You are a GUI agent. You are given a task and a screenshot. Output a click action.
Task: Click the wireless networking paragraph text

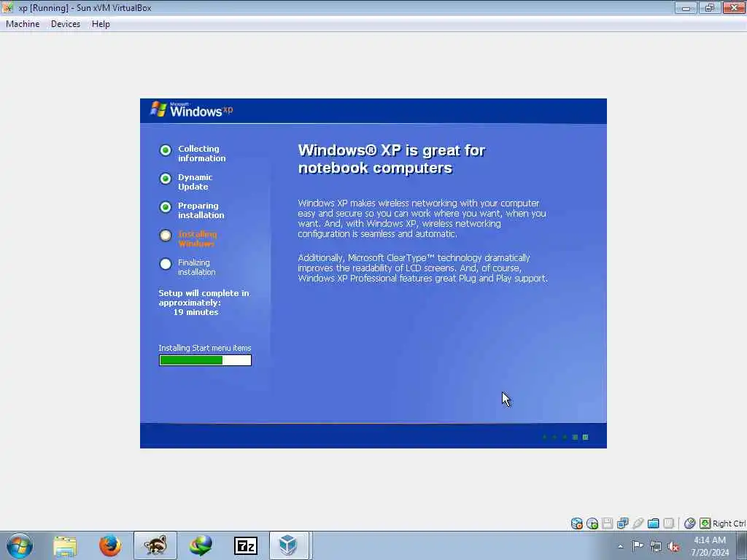point(422,219)
